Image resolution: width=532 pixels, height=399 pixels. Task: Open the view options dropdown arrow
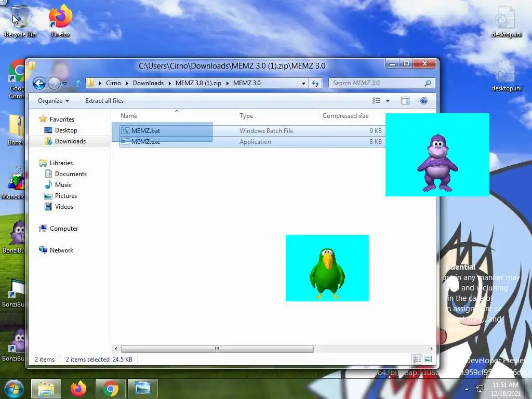(388, 101)
